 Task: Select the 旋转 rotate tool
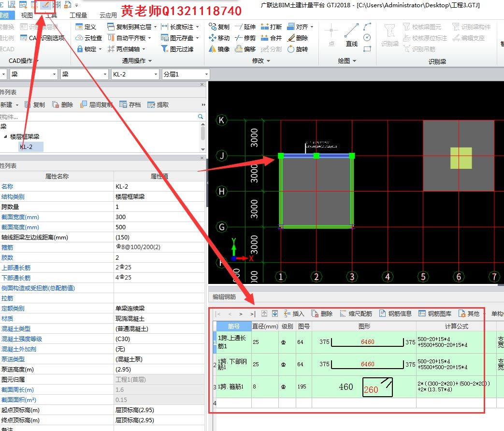click(297, 49)
